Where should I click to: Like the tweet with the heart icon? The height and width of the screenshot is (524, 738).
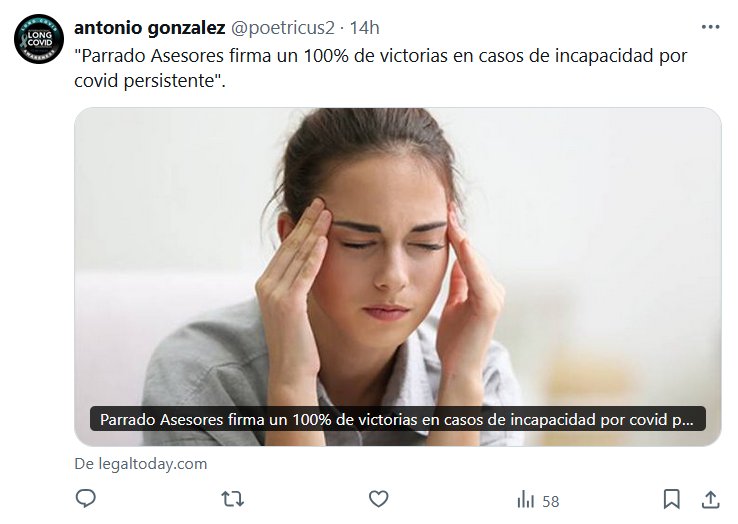[x=378, y=499]
